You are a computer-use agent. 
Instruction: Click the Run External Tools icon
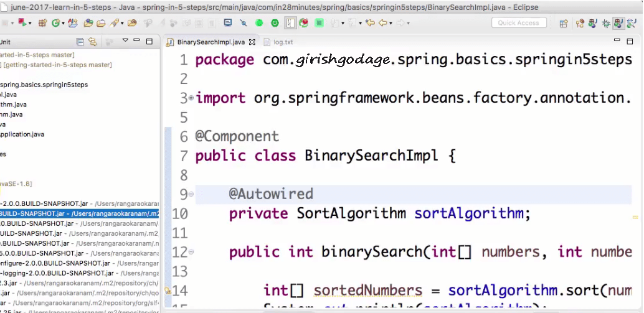pos(22,22)
